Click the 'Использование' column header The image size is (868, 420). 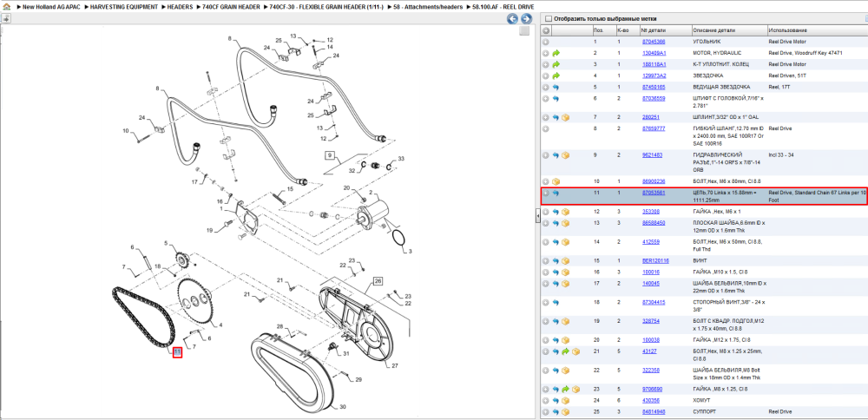click(x=817, y=30)
